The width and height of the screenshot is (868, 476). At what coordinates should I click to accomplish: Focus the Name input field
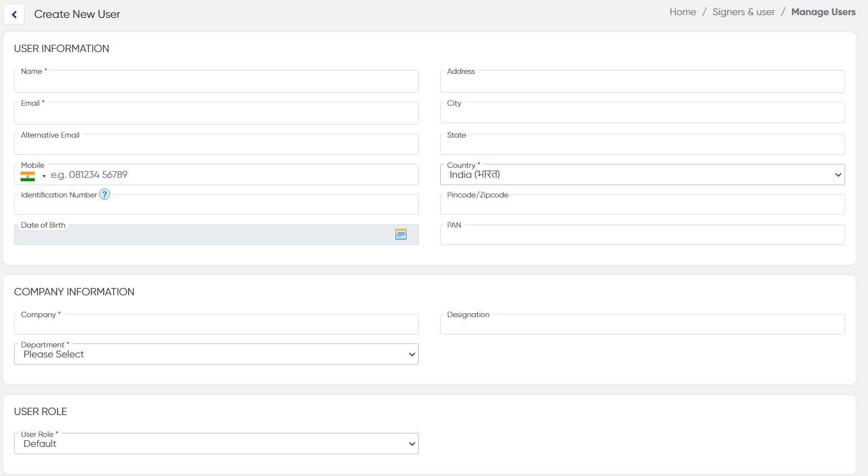tap(216, 82)
